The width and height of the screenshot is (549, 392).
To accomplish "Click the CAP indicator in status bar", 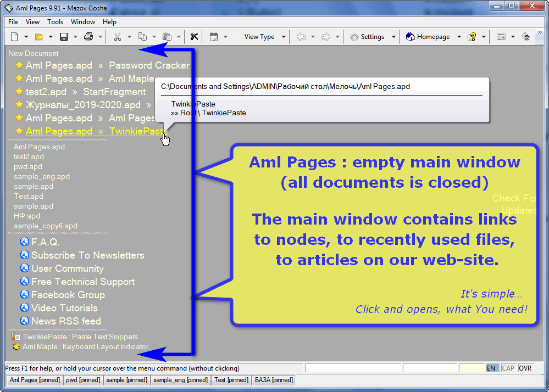I will point(508,368).
